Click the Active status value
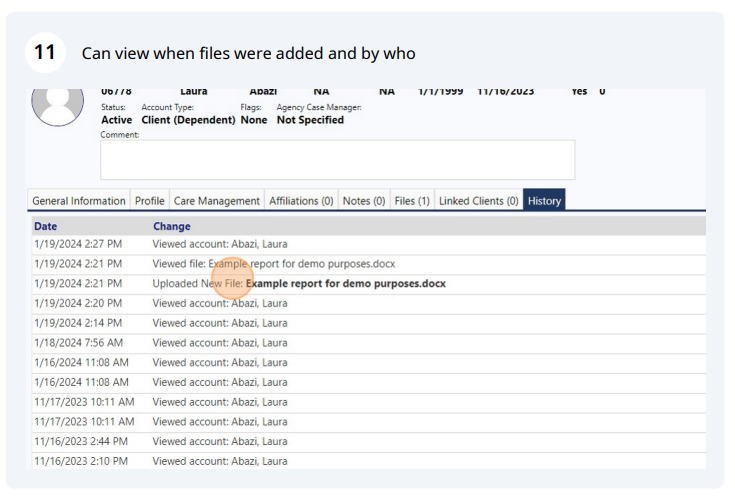Screen dimensions: 735x500 [117, 120]
